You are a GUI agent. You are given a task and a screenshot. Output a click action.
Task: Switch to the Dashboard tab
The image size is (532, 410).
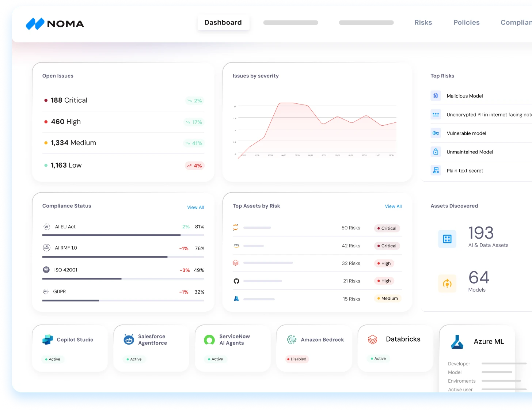(223, 22)
